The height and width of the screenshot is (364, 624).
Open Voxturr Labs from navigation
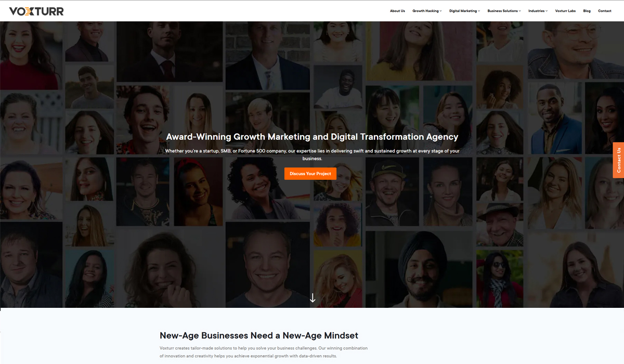tap(565, 11)
